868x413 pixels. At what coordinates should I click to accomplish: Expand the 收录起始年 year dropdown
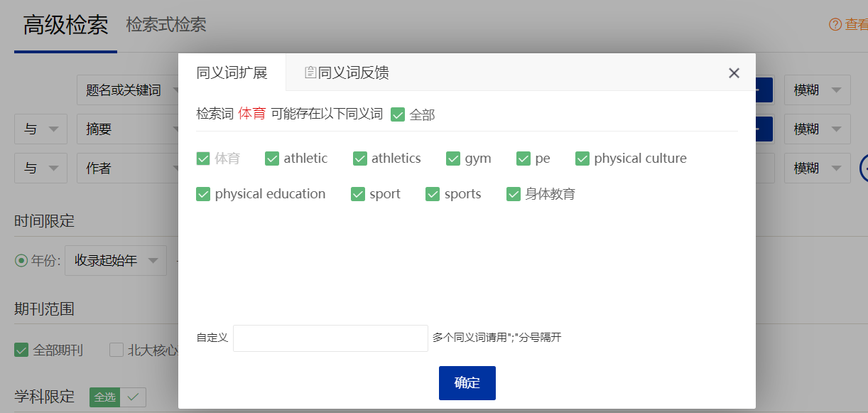115,261
